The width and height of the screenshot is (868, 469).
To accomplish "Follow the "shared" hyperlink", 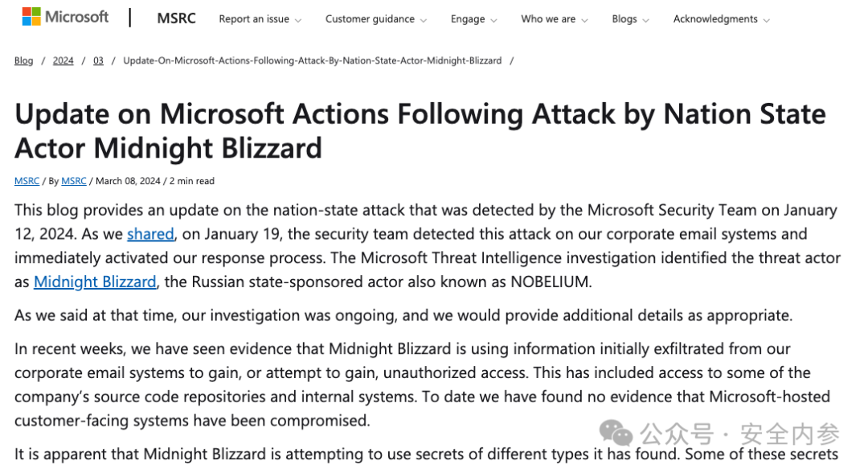I will (150, 234).
